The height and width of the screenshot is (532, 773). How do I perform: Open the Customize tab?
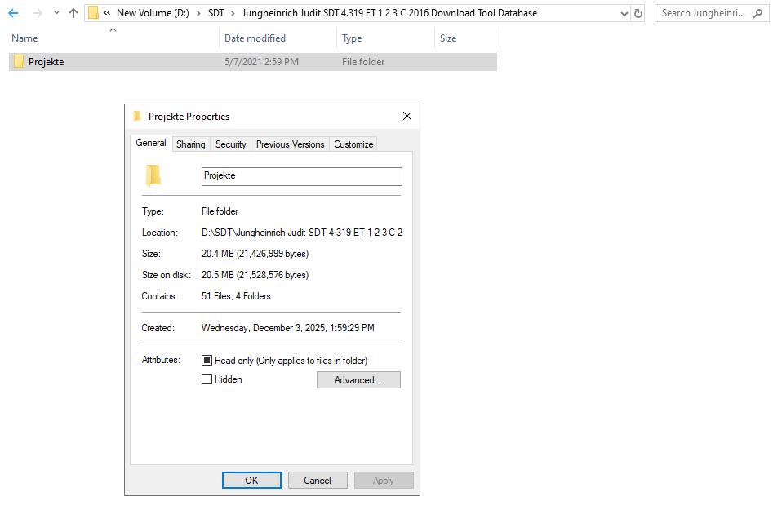pyautogui.click(x=353, y=144)
